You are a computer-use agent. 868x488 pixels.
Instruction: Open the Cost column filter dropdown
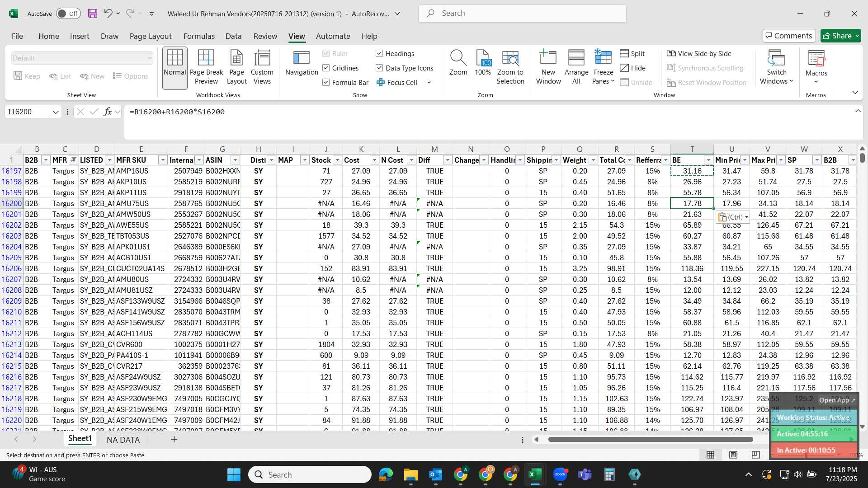click(374, 160)
